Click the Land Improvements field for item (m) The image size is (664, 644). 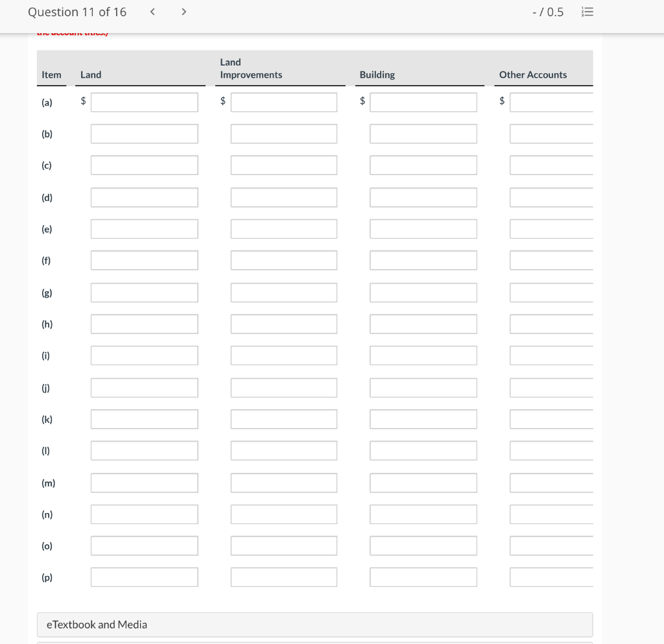click(x=284, y=483)
